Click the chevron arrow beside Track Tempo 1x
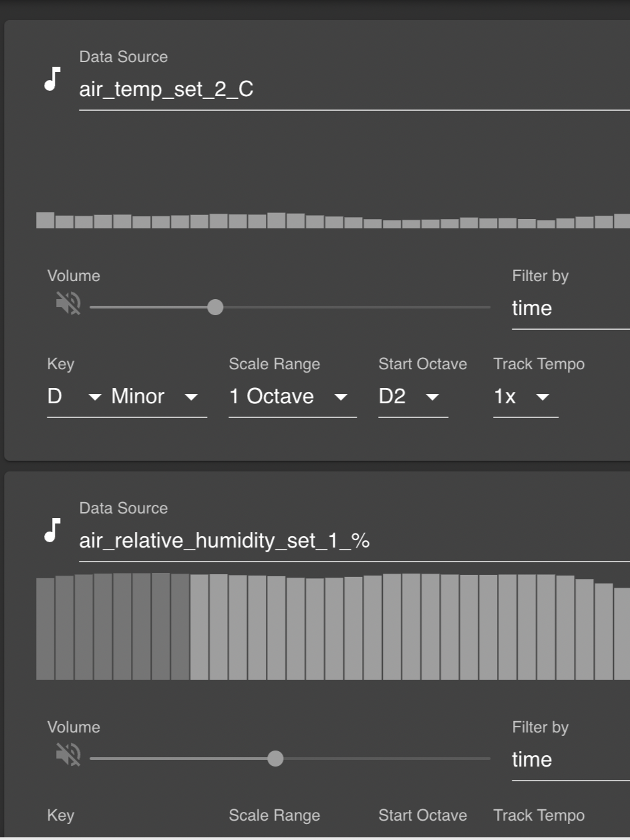 [x=542, y=397]
